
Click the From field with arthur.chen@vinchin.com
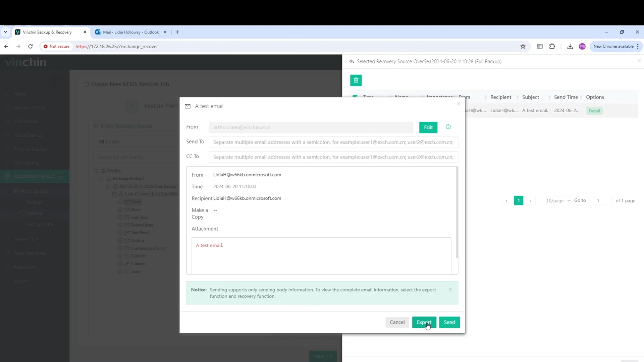(x=311, y=127)
